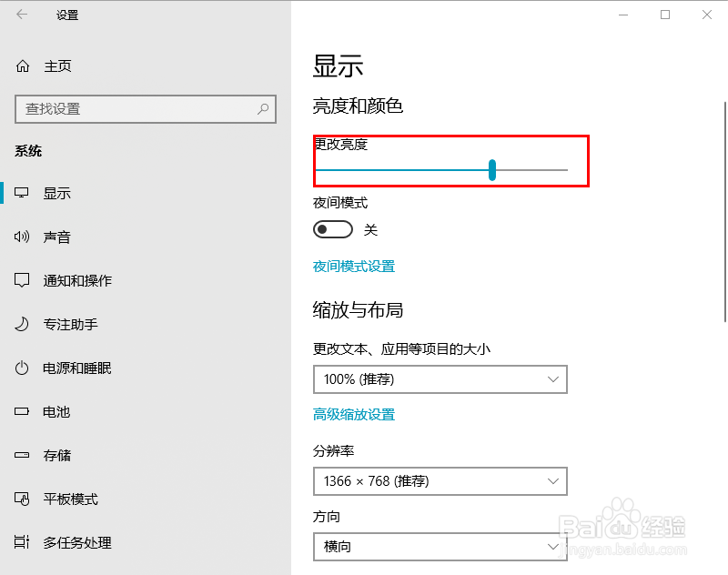The height and width of the screenshot is (575, 728).
Task: Click the Power & sleep (电源和睡眠) icon
Action: [x=23, y=368]
